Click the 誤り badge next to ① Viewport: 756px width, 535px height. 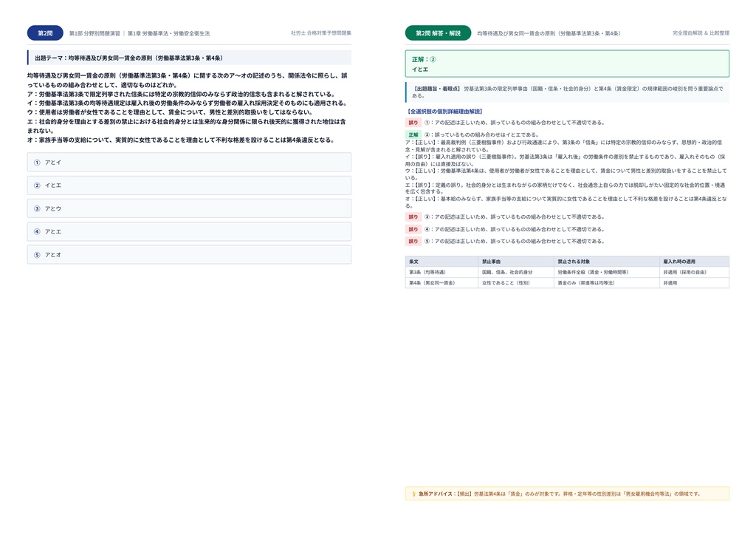(x=413, y=123)
